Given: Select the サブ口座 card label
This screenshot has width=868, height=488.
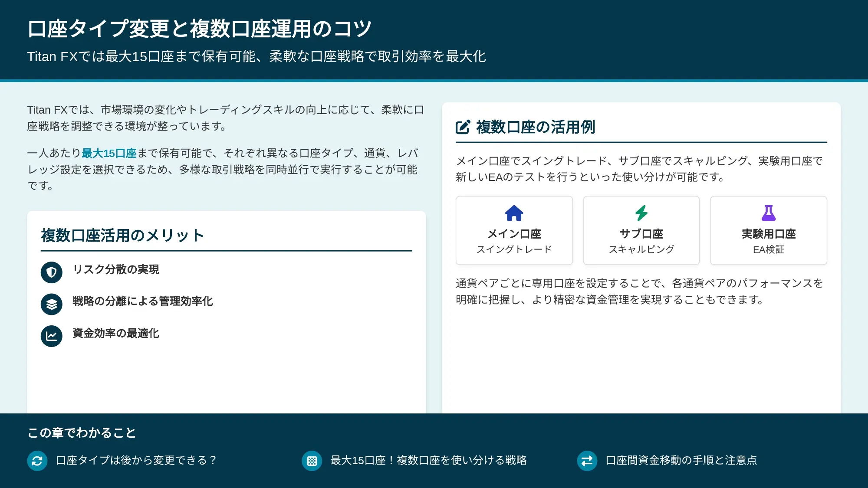Looking at the screenshot, I should click(x=641, y=234).
